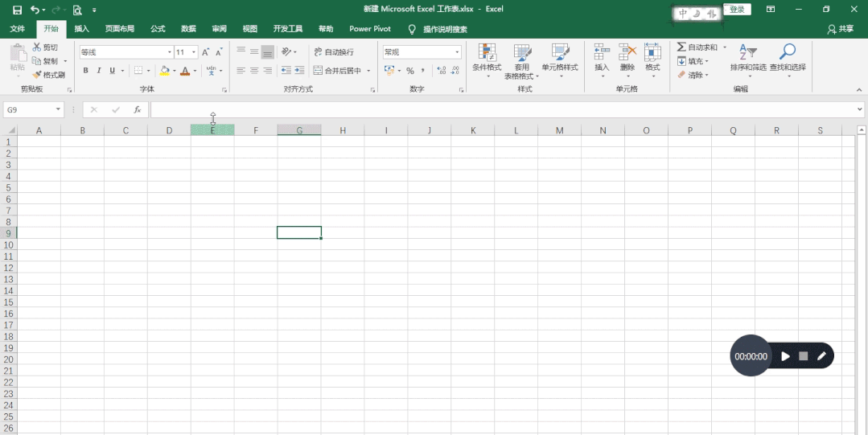Click the Share (共享) button
Viewport: 868px width, 435px height.
click(841, 29)
